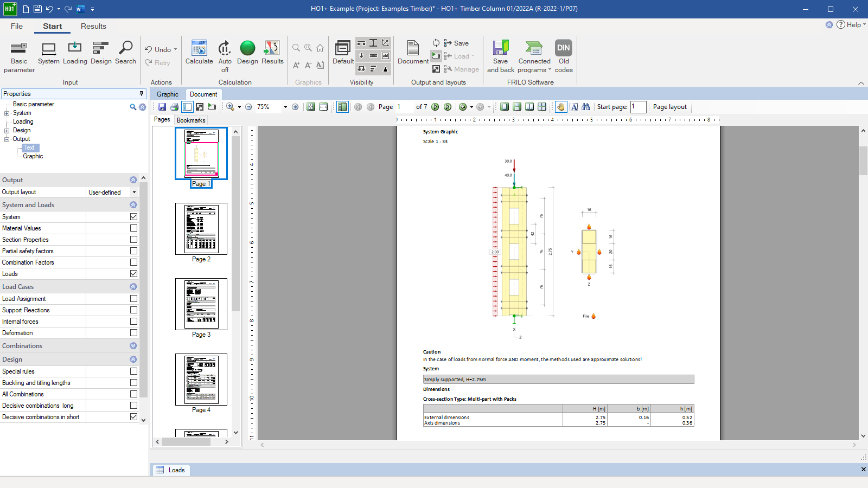Uncheck the System checkbox
The height and width of the screenshot is (488, 868).
tap(133, 216)
